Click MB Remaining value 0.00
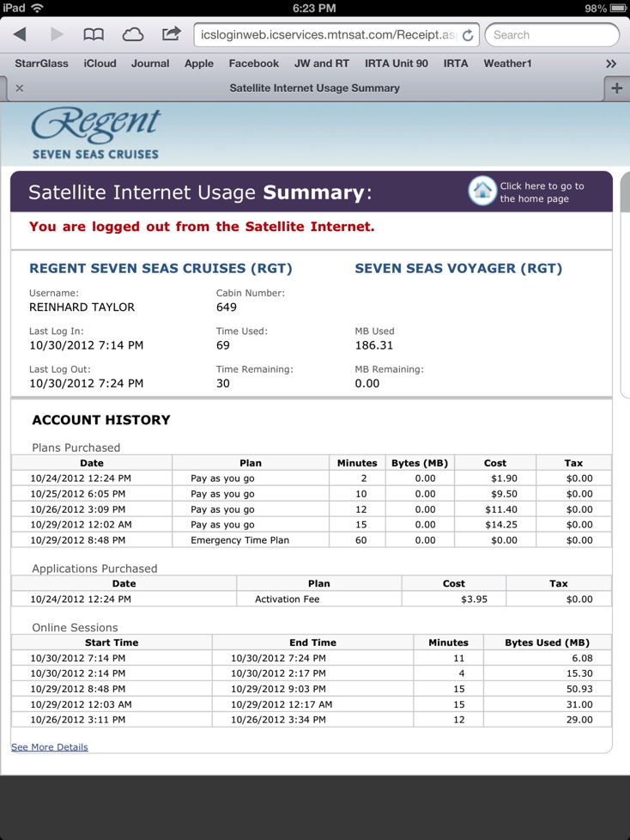This screenshot has height=840, width=630. point(366,383)
